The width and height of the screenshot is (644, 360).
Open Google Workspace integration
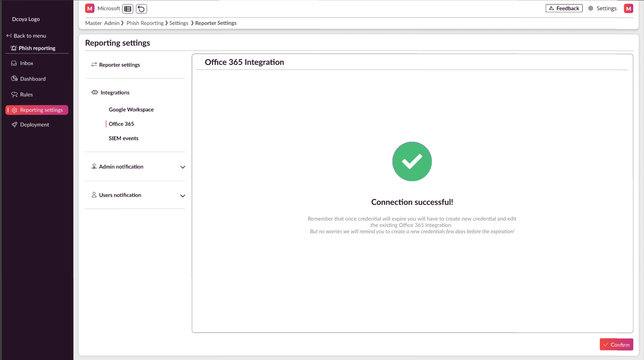pos(131,110)
